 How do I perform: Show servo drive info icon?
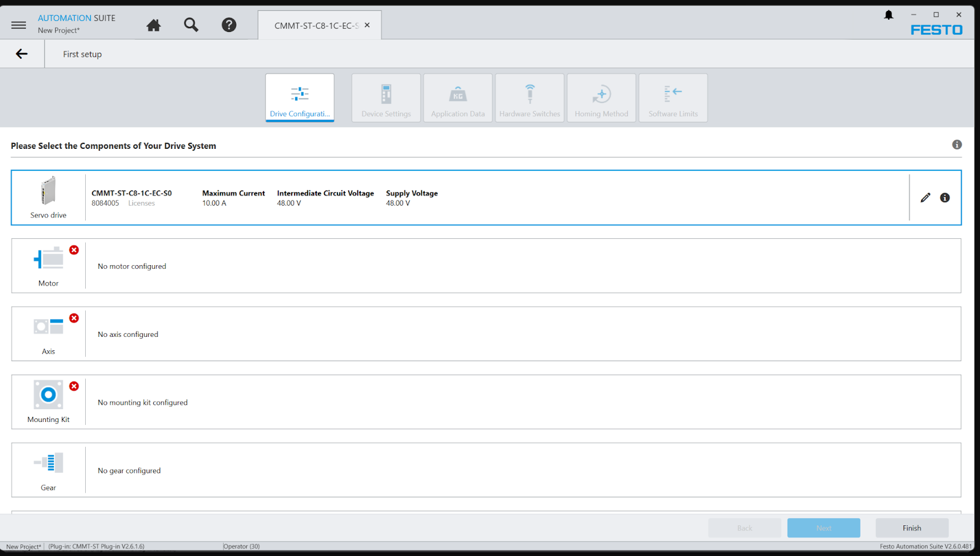(x=945, y=198)
